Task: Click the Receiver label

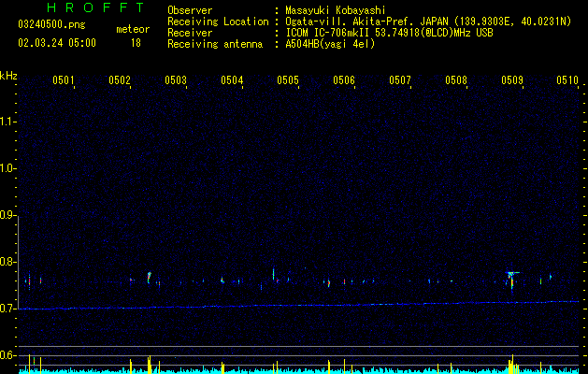Action: [x=190, y=33]
